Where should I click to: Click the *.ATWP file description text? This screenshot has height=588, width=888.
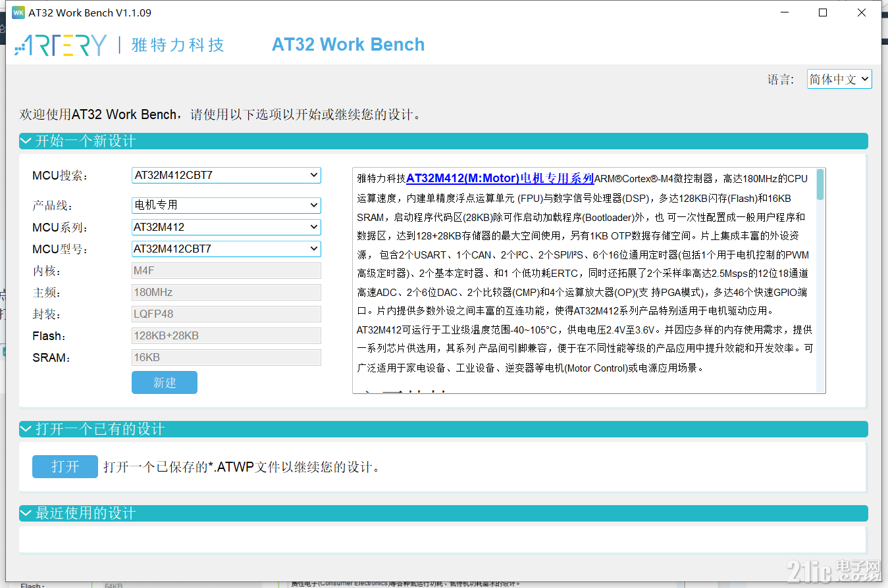pos(242,468)
